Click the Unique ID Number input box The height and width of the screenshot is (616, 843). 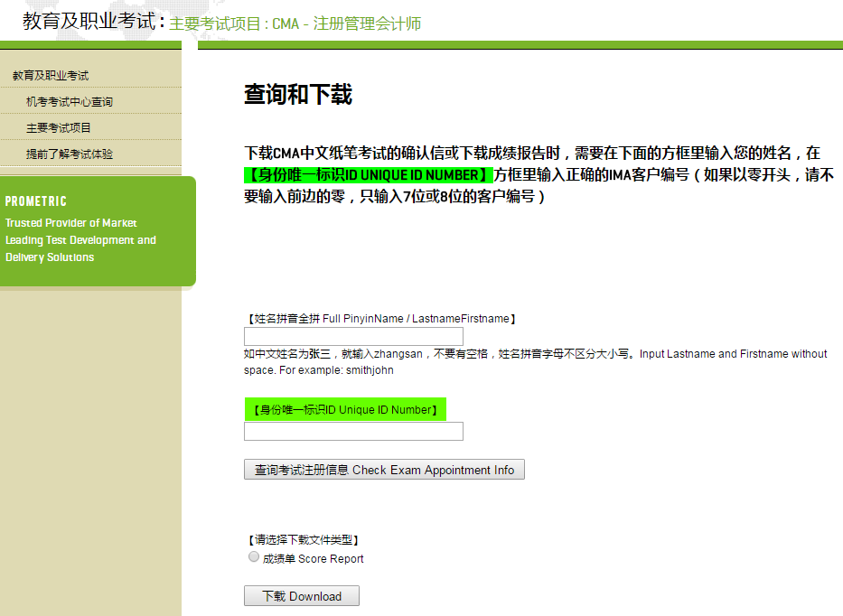(352, 431)
